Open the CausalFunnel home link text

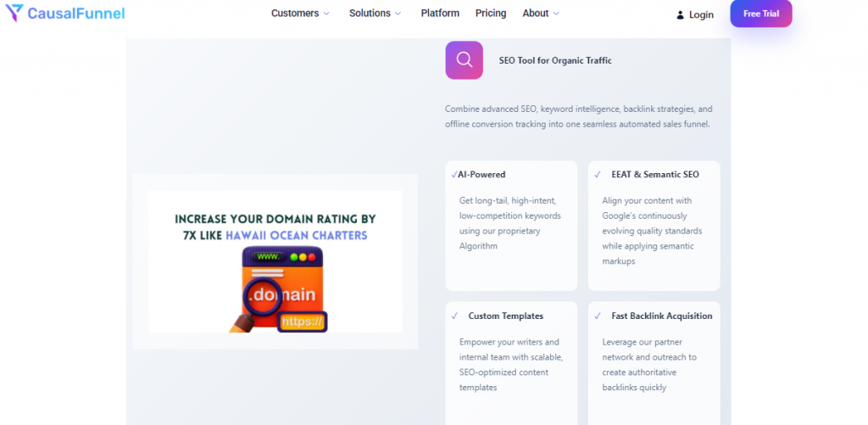click(x=75, y=14)
